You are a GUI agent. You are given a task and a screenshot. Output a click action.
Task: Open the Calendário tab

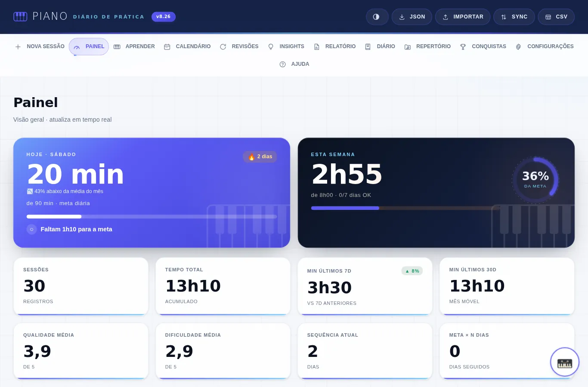(187, 46)
